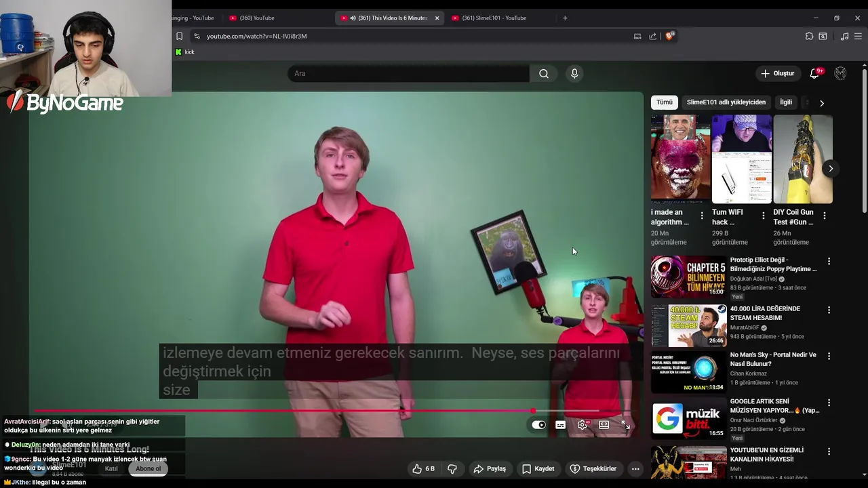Click the YouTube search input field
Viewport: 868px width, 488px height.
click(408, 73)
